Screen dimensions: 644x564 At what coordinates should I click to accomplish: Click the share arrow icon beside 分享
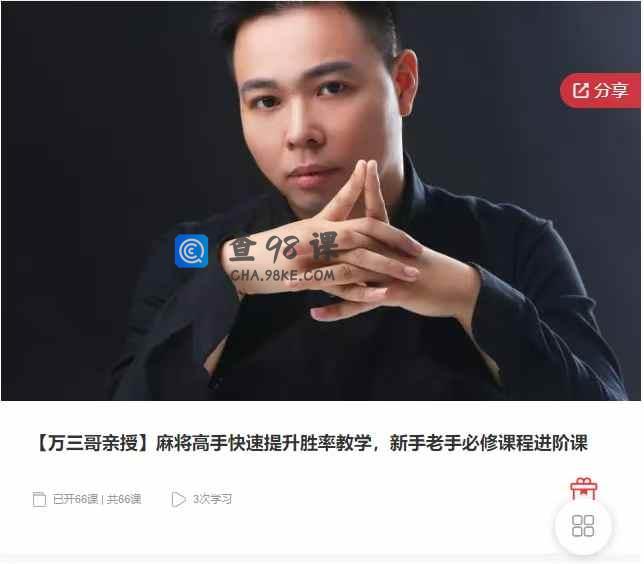[581, 90]
